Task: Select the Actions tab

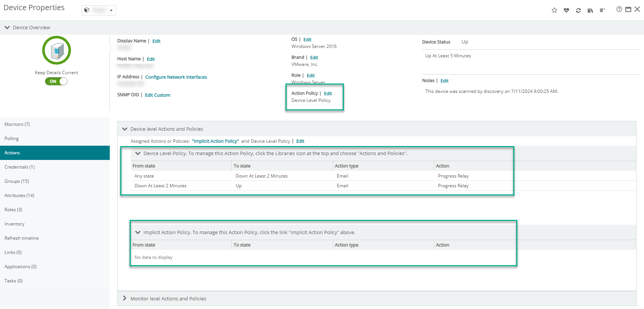Action: coord(55,153)
